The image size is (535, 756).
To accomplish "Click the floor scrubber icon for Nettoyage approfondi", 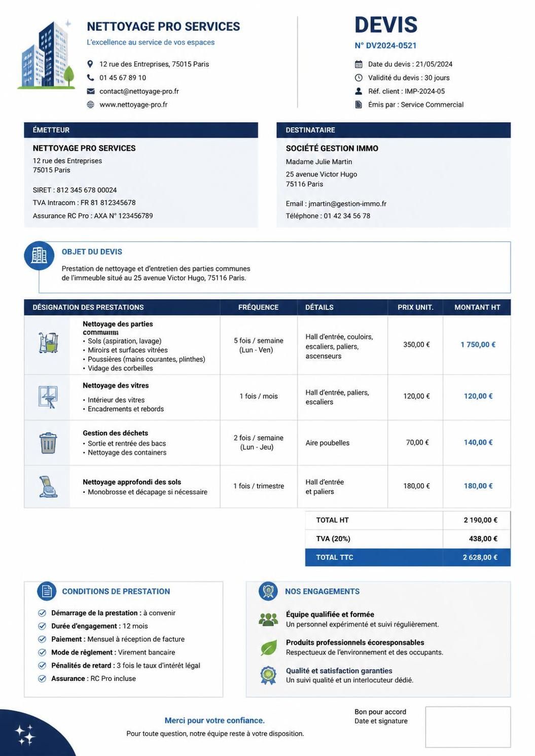I will click(48, 486).
